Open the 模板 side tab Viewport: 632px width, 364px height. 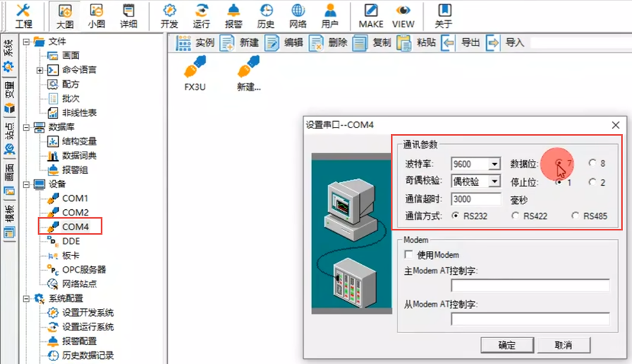click(9, 221)
